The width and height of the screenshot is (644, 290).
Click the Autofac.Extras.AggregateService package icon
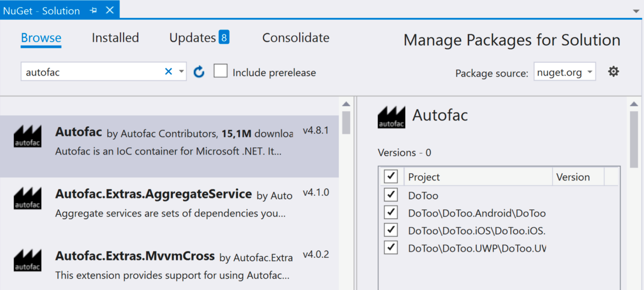pos(27,198)
